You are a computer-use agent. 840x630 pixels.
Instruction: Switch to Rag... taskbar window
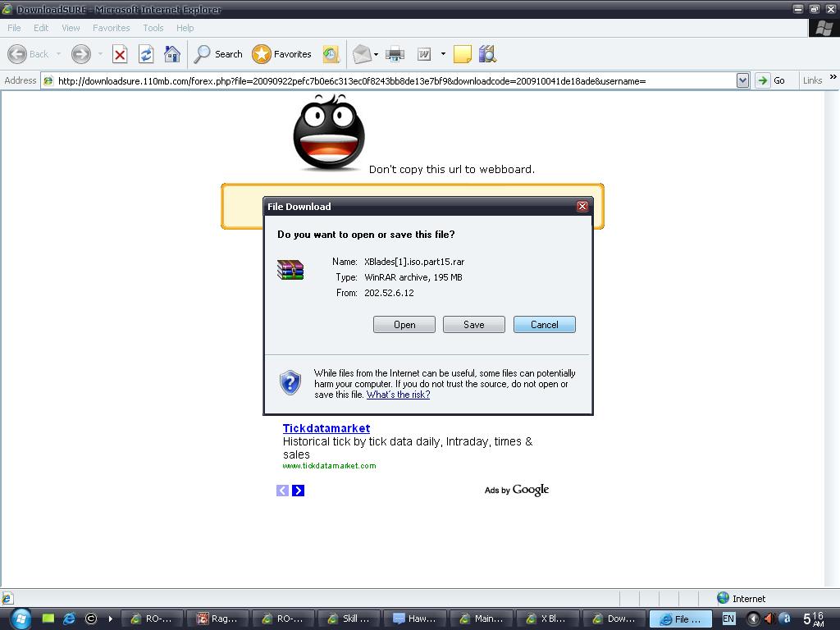tap(217, 619)
